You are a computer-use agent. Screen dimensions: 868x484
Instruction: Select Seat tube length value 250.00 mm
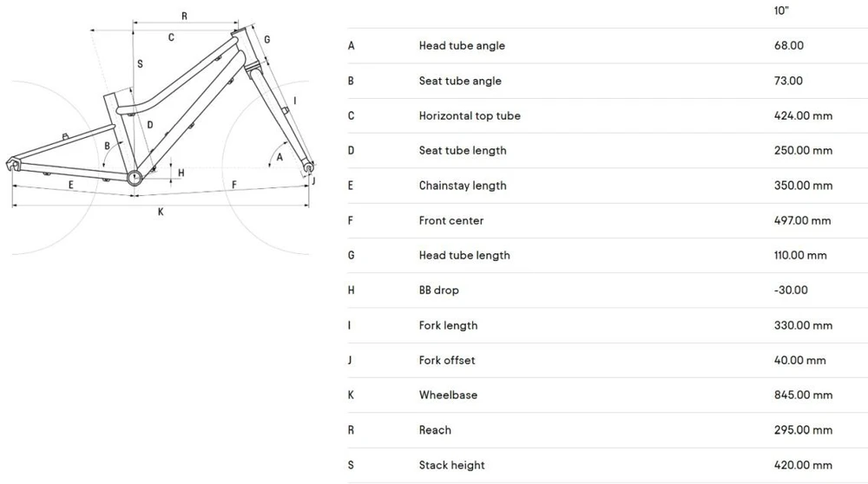tap(803, 150)
